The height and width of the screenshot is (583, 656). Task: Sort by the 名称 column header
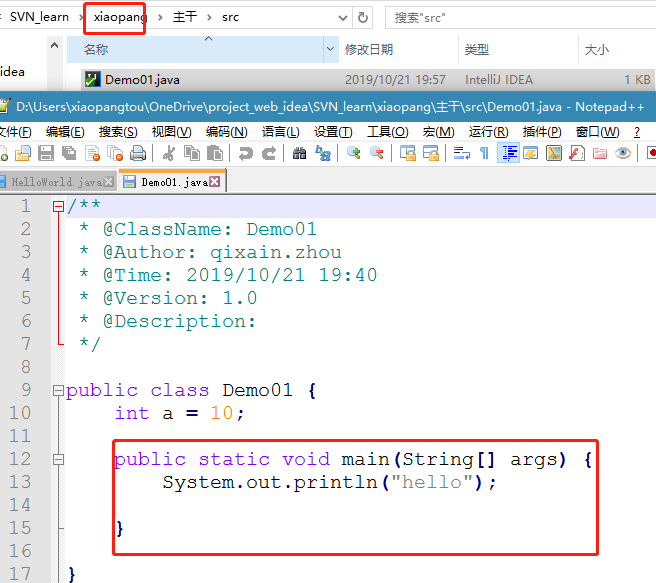tap(195, 49)
